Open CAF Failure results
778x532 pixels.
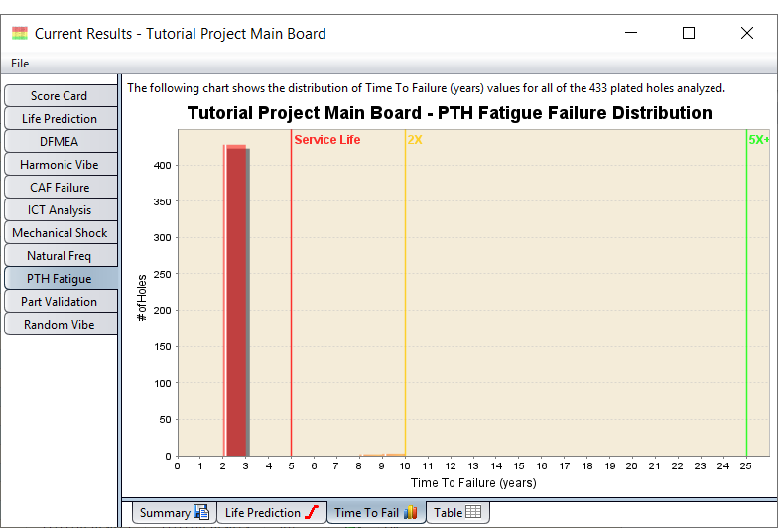[x=61, y=187]
